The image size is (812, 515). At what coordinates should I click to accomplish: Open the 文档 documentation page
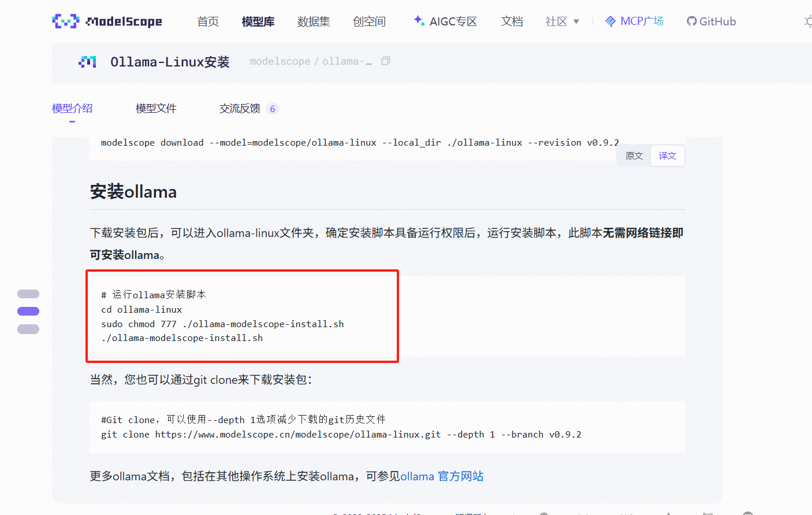tap(512, 21)
